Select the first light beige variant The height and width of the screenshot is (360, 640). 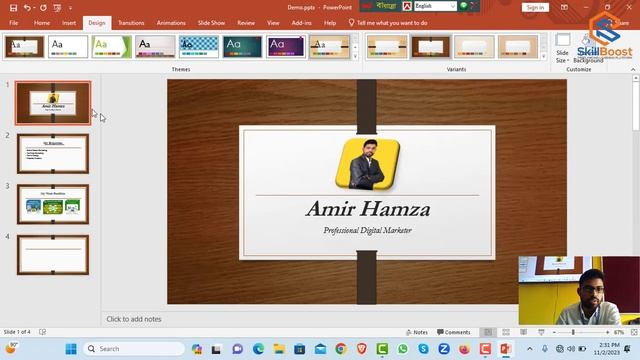coord(387,47)
